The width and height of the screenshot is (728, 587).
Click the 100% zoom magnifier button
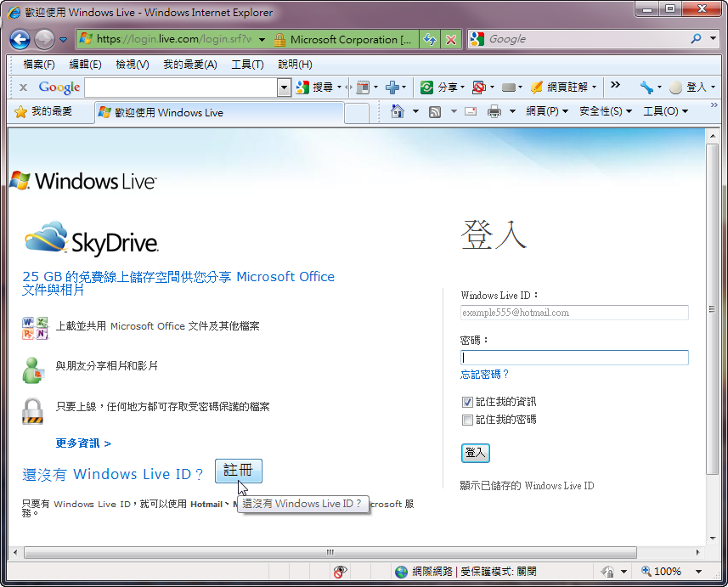(x=662, y=571)
